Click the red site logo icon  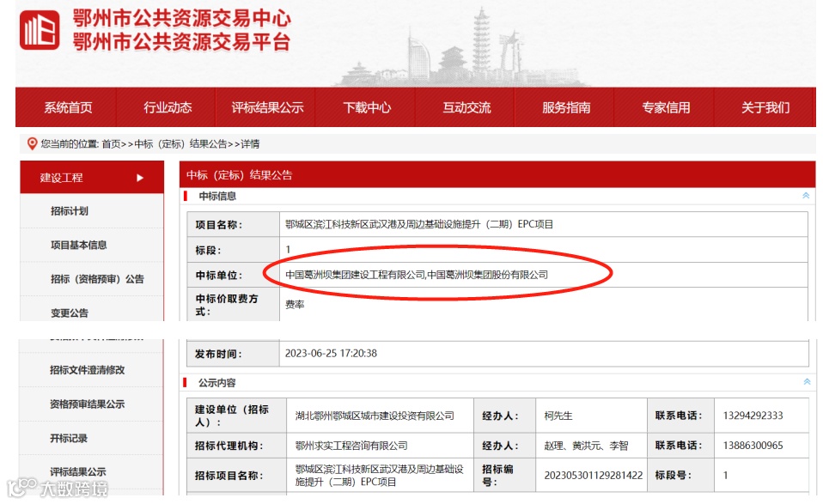click(40, 30)
